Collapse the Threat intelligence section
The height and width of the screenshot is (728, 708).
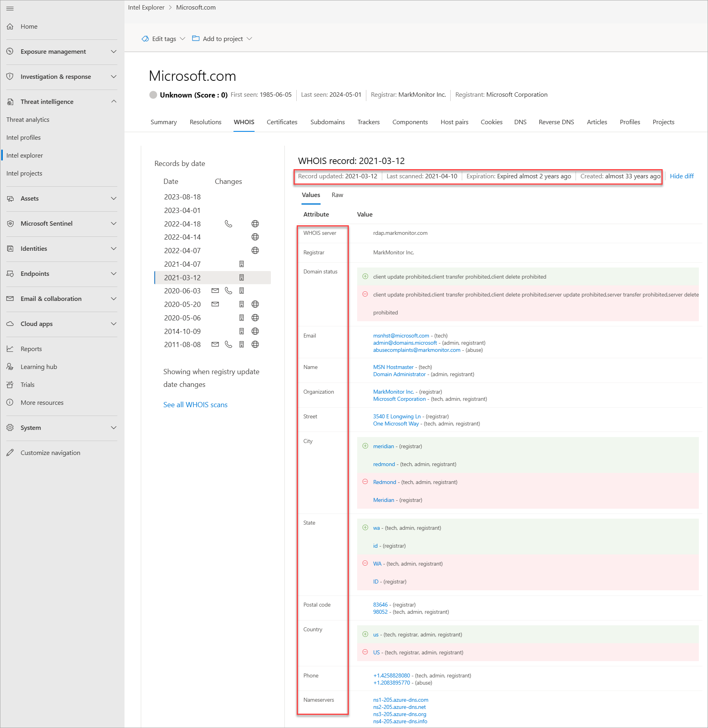tap(114, 101)
